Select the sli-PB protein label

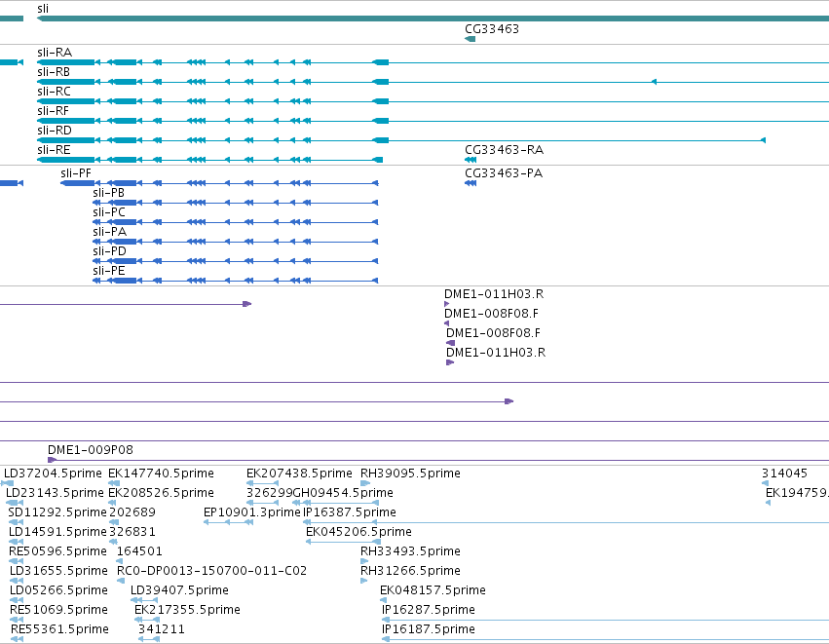point(108,193)
